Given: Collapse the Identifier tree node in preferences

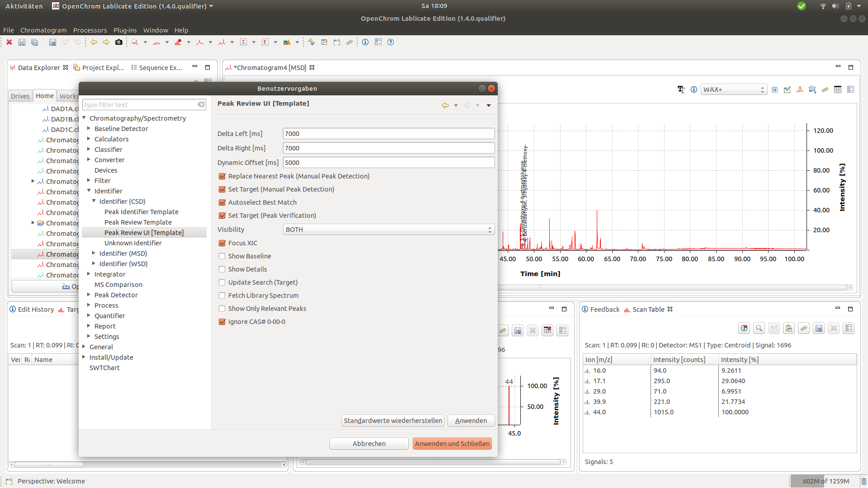Looking at the screenshot, I should pyautogui.click(x=89, y=191).
